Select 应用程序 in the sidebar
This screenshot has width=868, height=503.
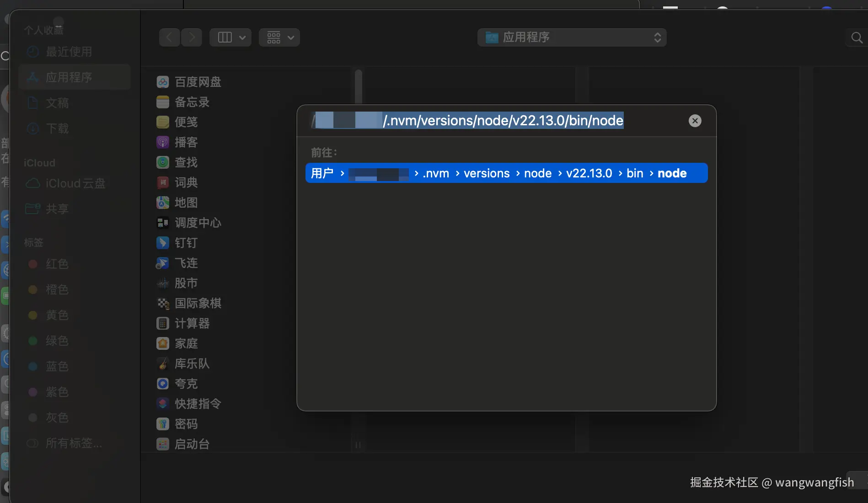[75, 77]
